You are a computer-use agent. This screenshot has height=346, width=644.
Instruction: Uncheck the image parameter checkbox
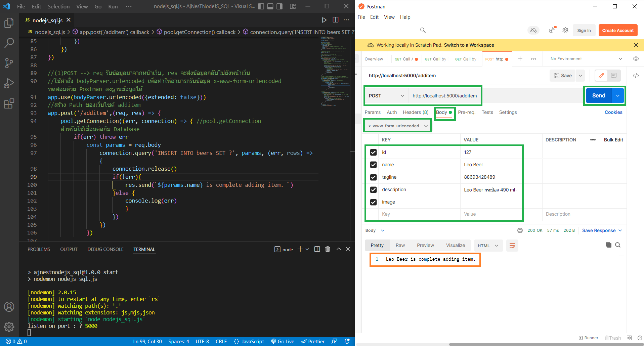[373, 202]
